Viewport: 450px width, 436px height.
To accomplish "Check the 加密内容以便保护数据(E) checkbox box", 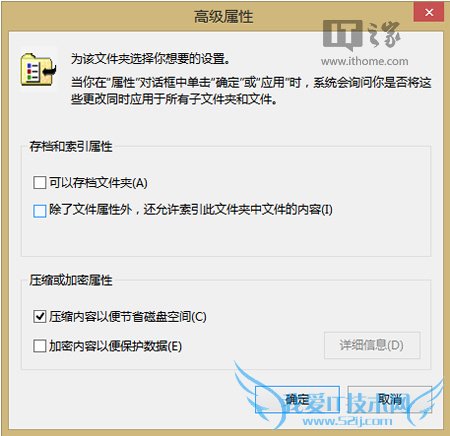I will pos(40,346).
